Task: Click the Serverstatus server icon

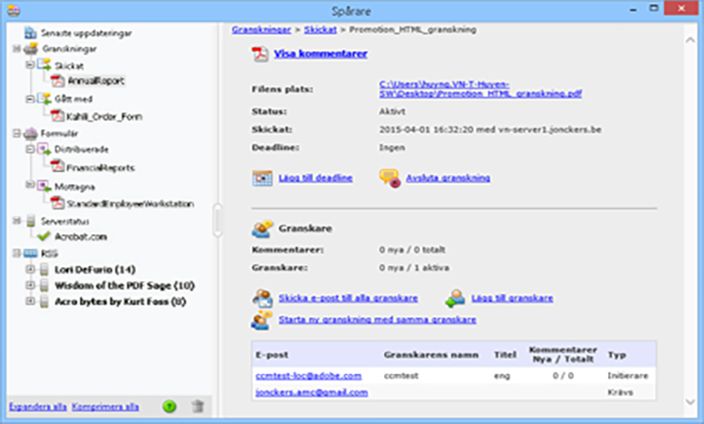Action: [31, 221]
